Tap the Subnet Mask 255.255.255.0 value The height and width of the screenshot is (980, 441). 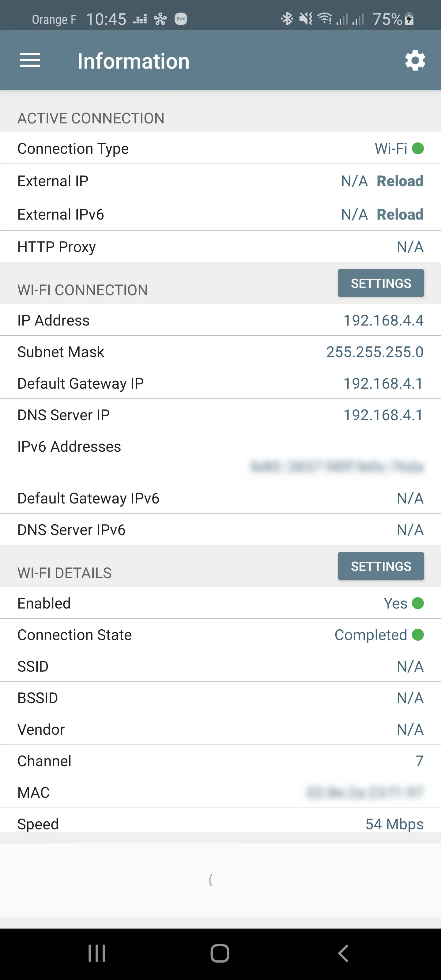(375, 352)
